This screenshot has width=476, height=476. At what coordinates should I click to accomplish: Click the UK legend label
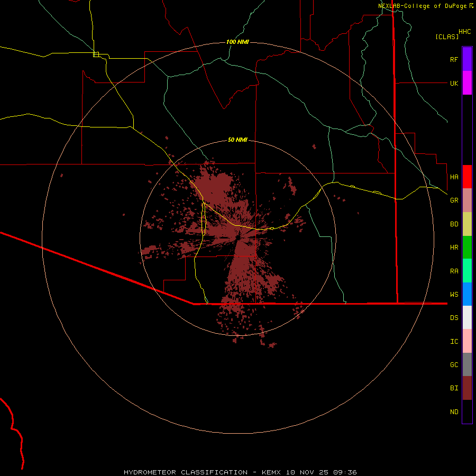pos(454,83)
